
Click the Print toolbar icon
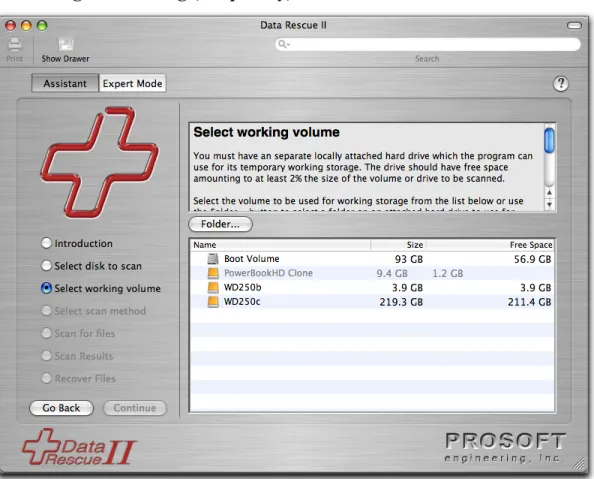[x=15, y=45]
